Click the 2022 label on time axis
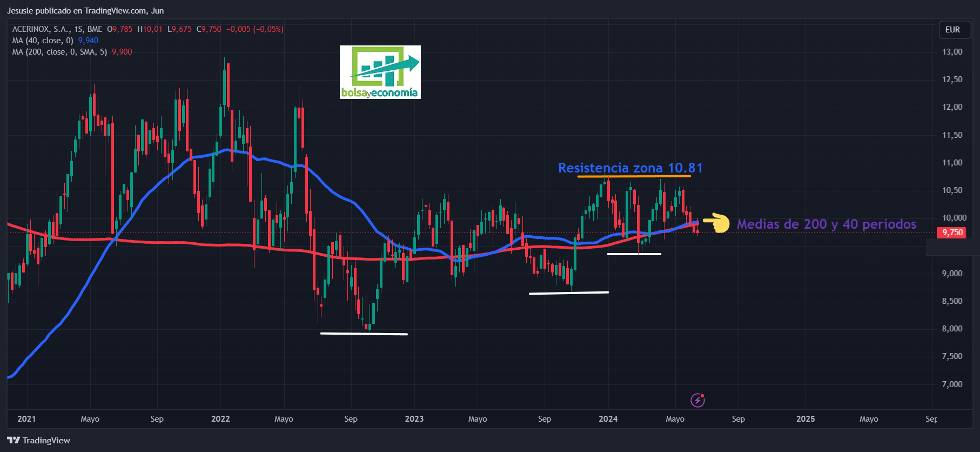 click(x=220, y=419)
